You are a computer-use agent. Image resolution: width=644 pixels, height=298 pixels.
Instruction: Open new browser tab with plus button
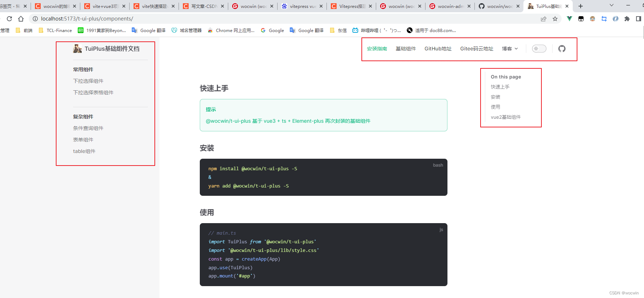tap(581, 6)
